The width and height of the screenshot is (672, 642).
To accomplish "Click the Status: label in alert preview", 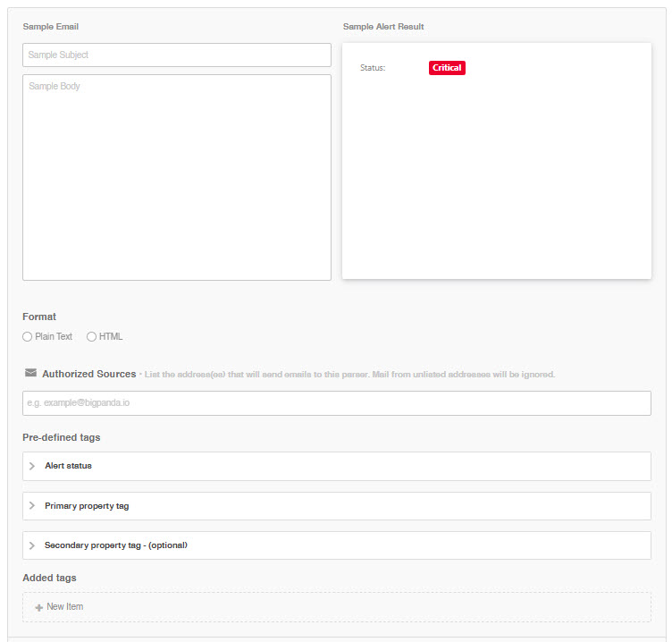I will [x=373, y=68].
